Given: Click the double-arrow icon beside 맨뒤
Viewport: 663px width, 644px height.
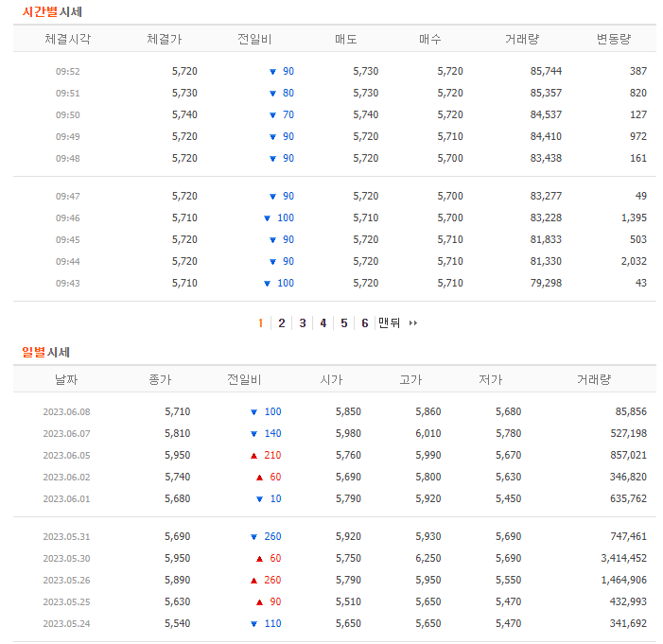Looking at the screenshot, I should point(413,323).
